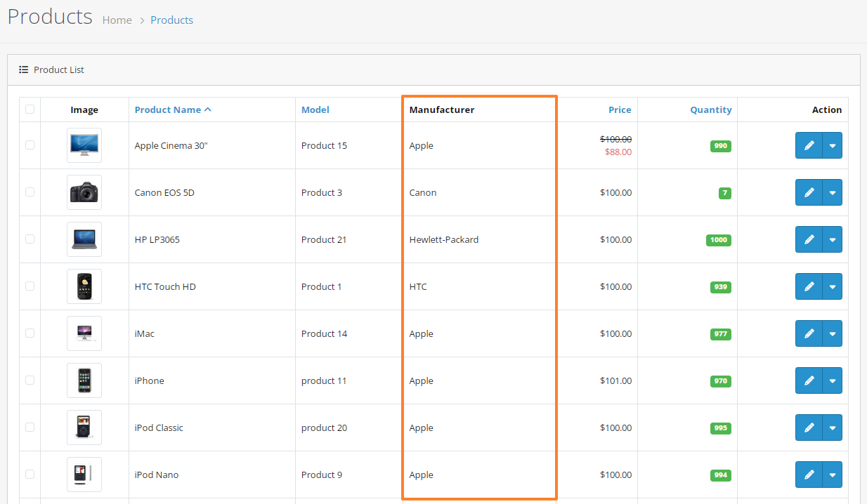867x504 pixels.
Task: Click the edit pencil for HTC Touch HD
Action: 809,286
